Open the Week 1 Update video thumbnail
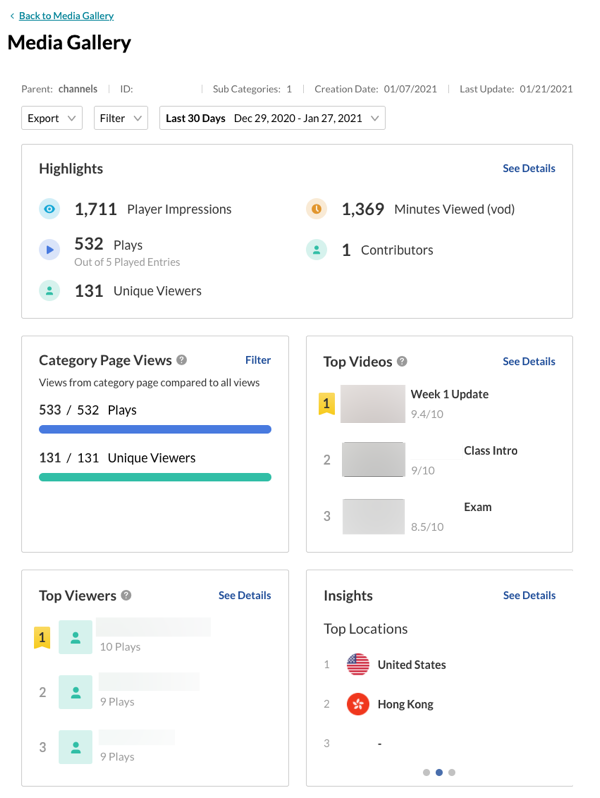 pos(373,404)
